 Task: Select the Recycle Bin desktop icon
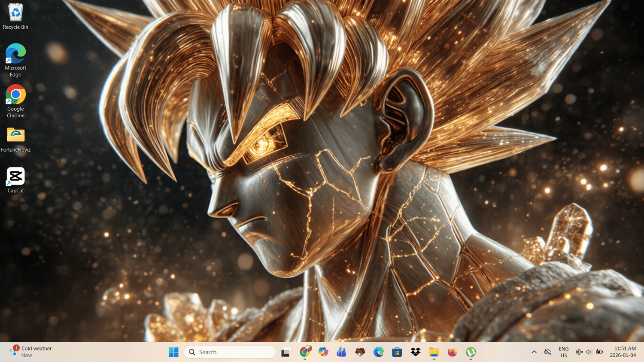[x=15, y=17]
